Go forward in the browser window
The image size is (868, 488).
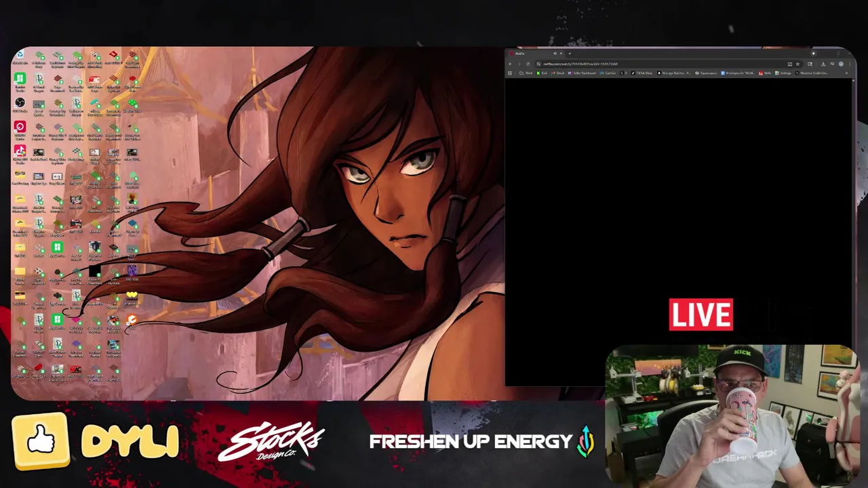[x=519, y=64]
